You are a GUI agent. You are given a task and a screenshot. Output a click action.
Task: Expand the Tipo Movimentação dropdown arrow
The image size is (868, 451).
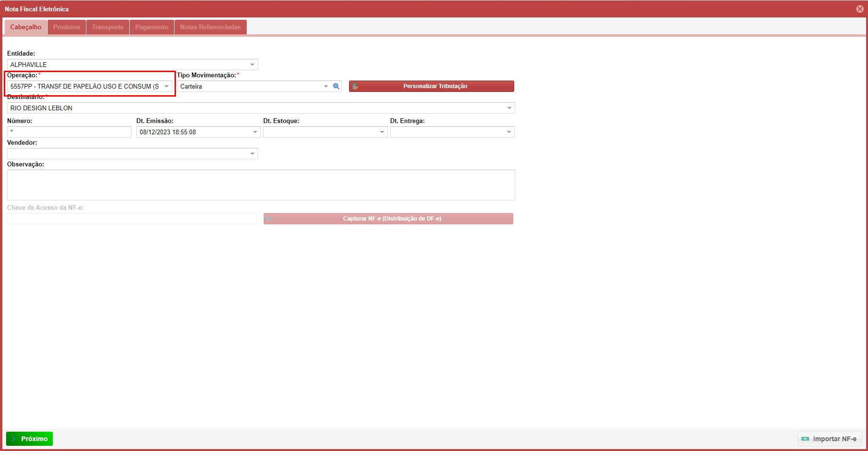tap(325, 86)
